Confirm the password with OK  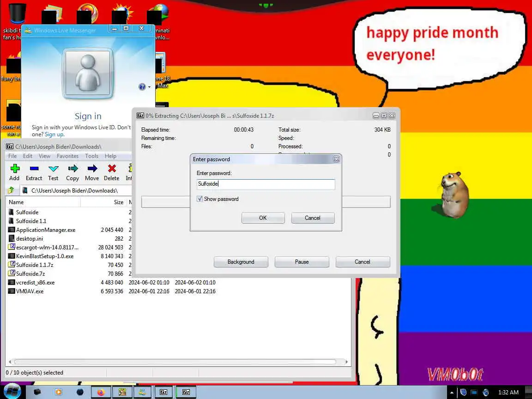(263, 218)
